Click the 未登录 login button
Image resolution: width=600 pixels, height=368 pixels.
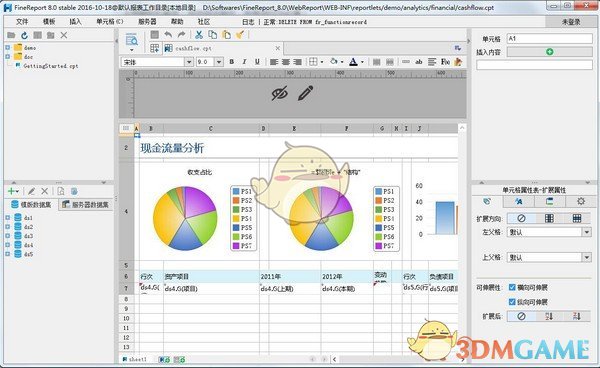tap(571, 22)
